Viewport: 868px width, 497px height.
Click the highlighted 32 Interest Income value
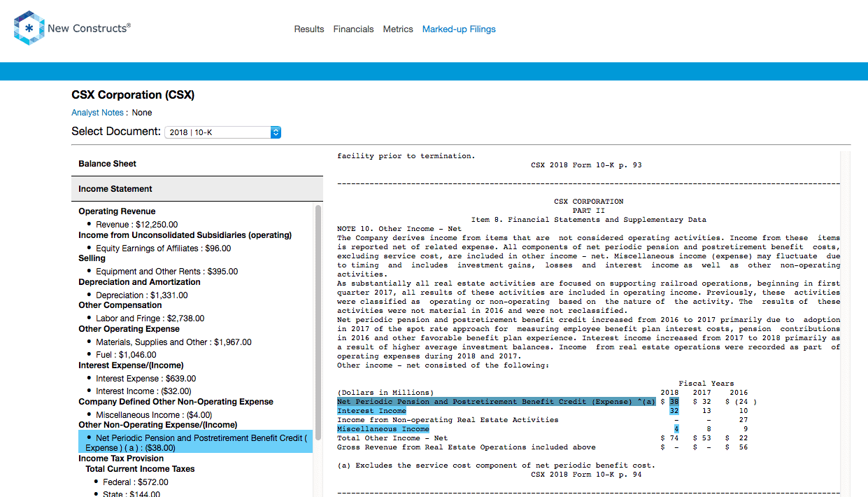coord(674,411)
